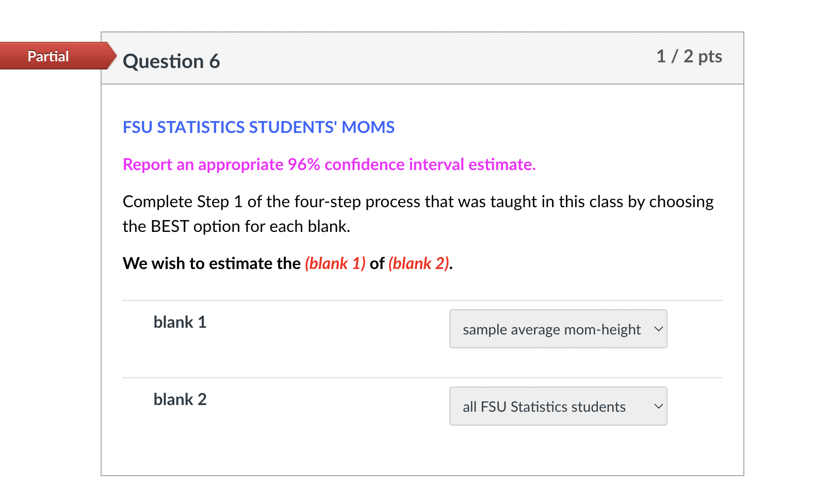Image resolution: width=830 pixels, height=504 pixels.
Task: Click the 'blank 1' row label
Action: coord(180,322)
